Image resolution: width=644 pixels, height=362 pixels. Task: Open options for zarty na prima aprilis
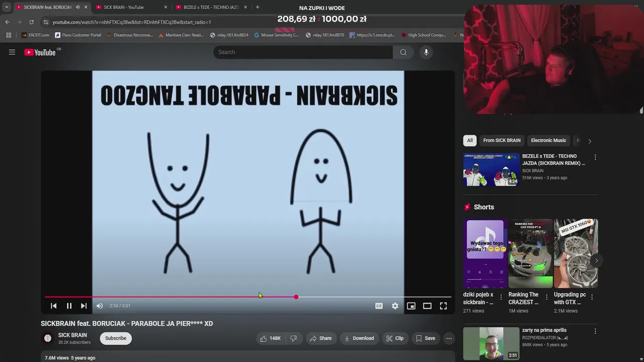595,331
